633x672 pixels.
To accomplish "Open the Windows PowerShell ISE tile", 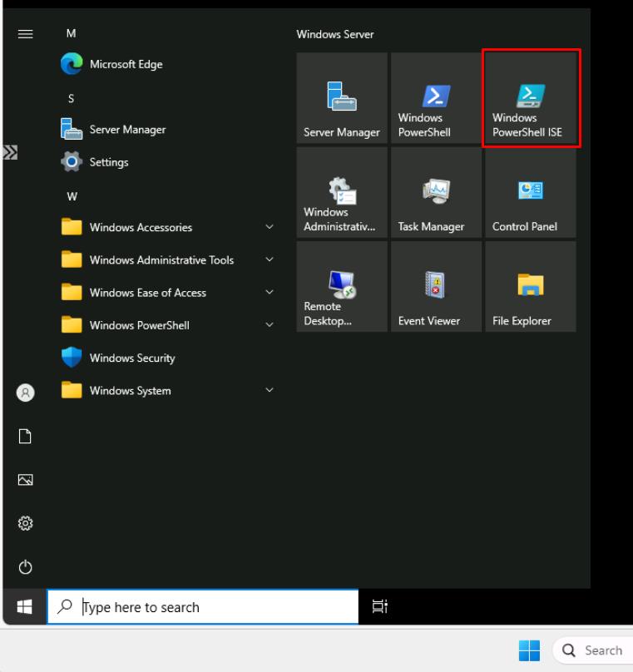I will pos(531,99).
